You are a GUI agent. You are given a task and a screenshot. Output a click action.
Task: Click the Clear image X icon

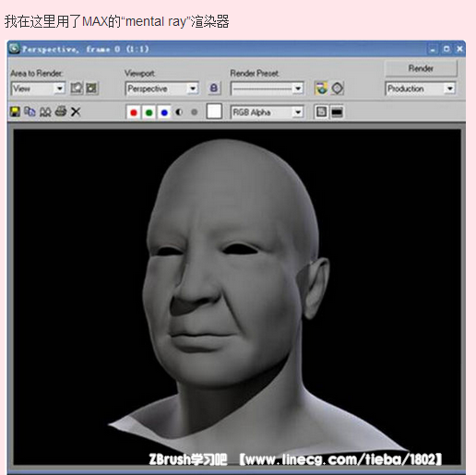pos(76,112)
